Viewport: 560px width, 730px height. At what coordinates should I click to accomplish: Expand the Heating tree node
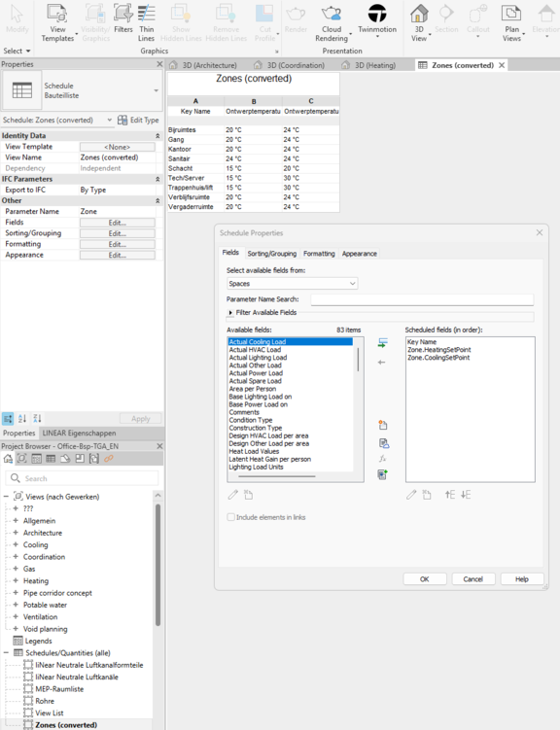point(16,580)
